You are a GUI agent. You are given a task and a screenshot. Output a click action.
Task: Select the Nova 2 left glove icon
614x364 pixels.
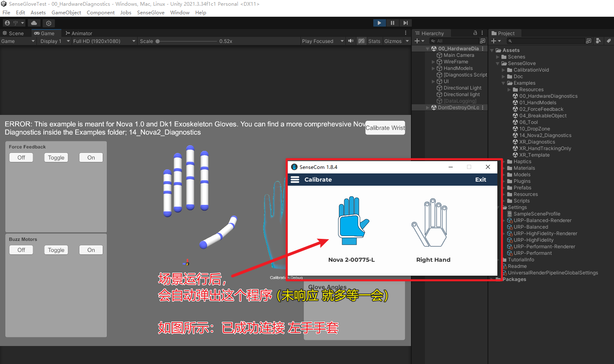click(353, 221)
